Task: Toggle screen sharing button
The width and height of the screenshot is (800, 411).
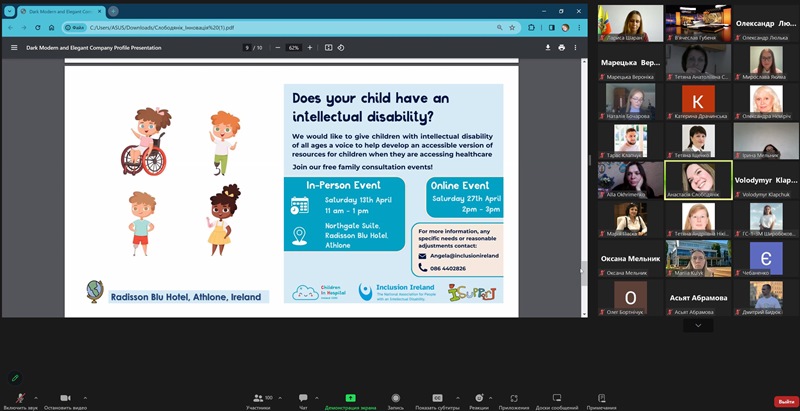Action: [x=350, y=398]
